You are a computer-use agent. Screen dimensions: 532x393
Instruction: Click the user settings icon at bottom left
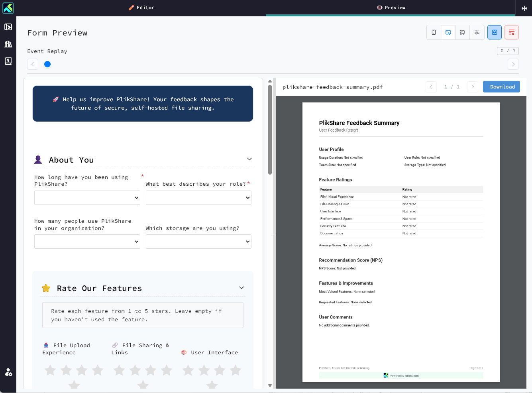pos(8,372)
